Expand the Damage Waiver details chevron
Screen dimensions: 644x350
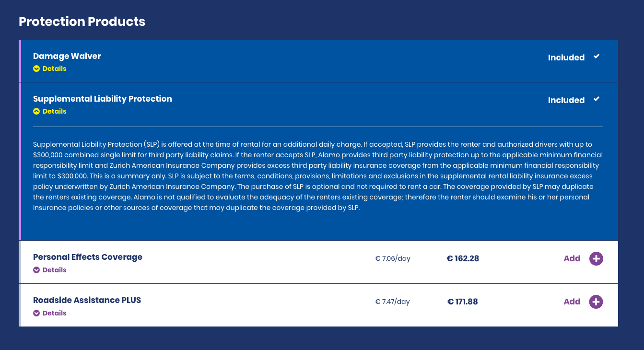pos(36,69)
